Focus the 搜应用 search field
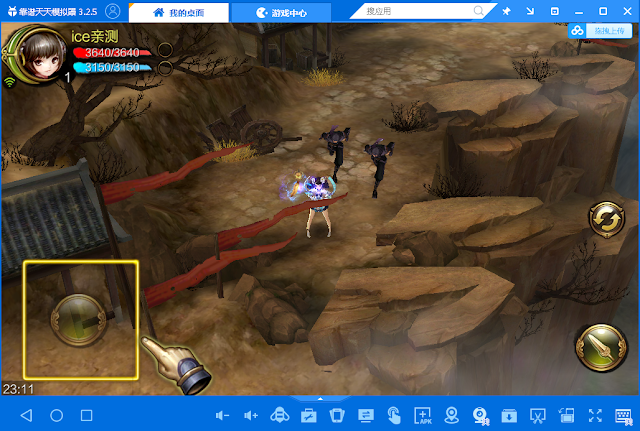The height and width of the screenshot is (431, 640). 416,11
